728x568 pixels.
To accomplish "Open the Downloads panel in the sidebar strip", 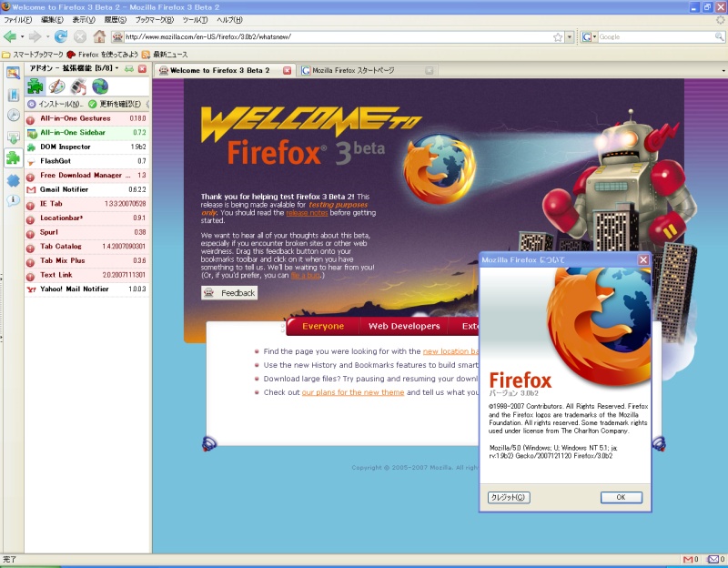I will [13, 137].
